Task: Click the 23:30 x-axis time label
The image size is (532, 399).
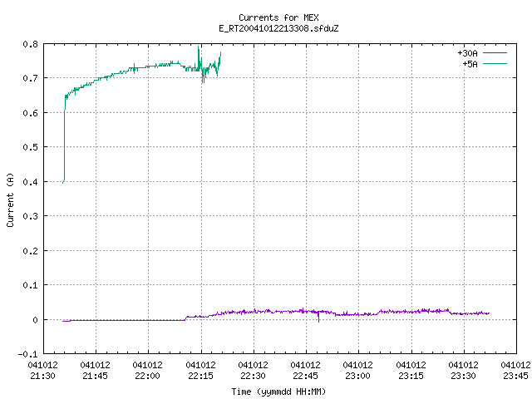Action: coord(463,376)
